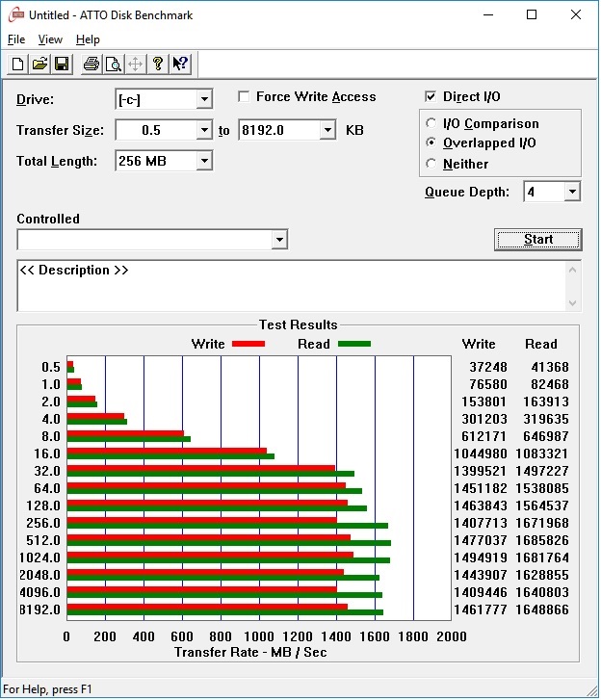601x700 pixels.
Task: Click the Write value 612171
Action: [484, 436]
